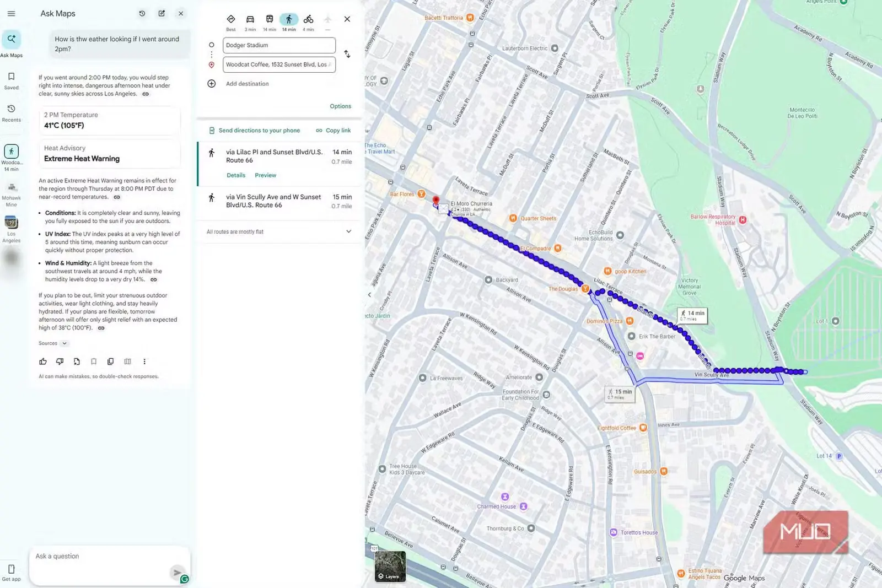Open more options for AI response

coord(144,362)
